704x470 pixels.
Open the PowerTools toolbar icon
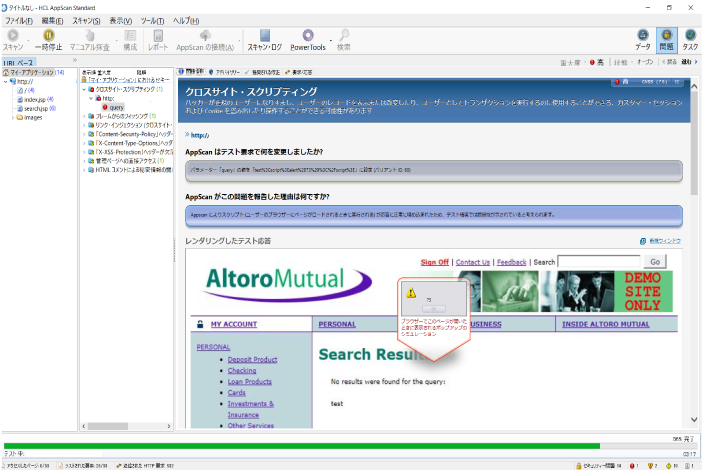pyautogui.click(x=308, y=35)
